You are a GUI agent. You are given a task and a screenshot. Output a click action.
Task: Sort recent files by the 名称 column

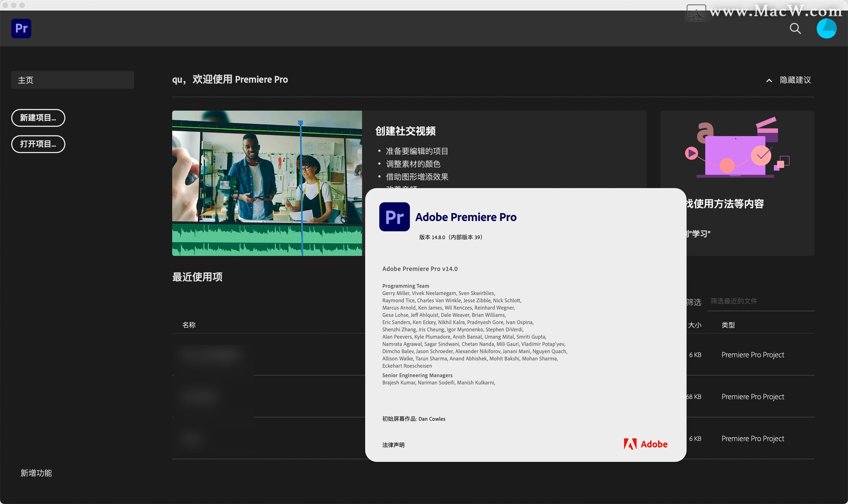(x=189, y=325)
